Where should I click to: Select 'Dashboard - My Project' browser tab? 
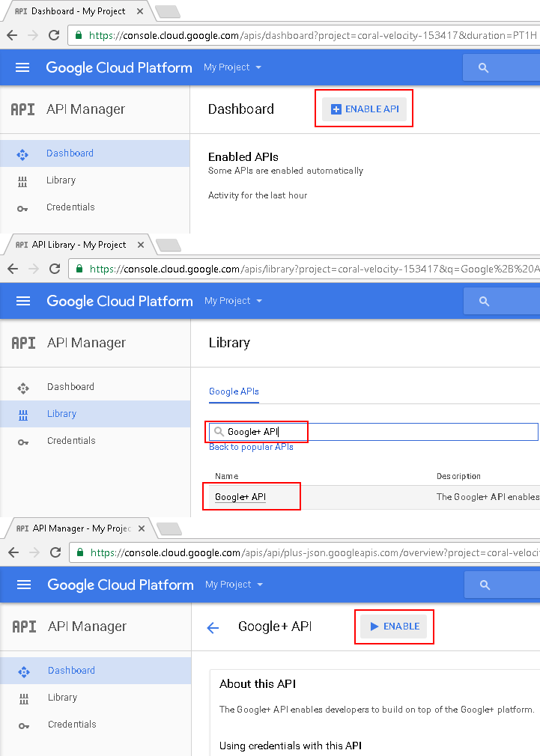click(x=77, y=11)
